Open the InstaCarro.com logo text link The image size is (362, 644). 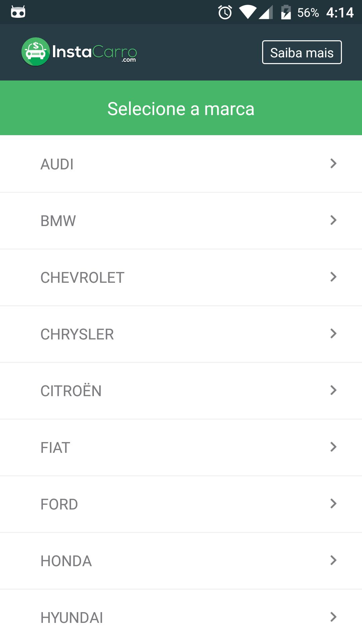[x=95, y=53]
